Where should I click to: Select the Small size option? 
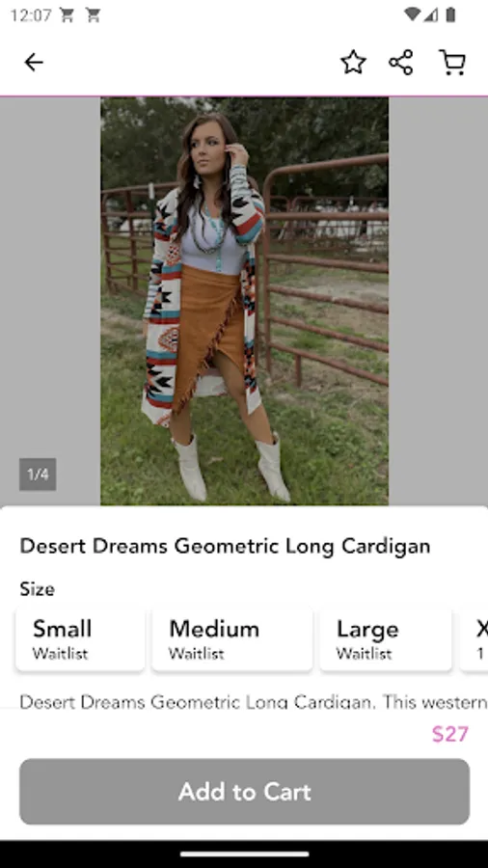80,639
